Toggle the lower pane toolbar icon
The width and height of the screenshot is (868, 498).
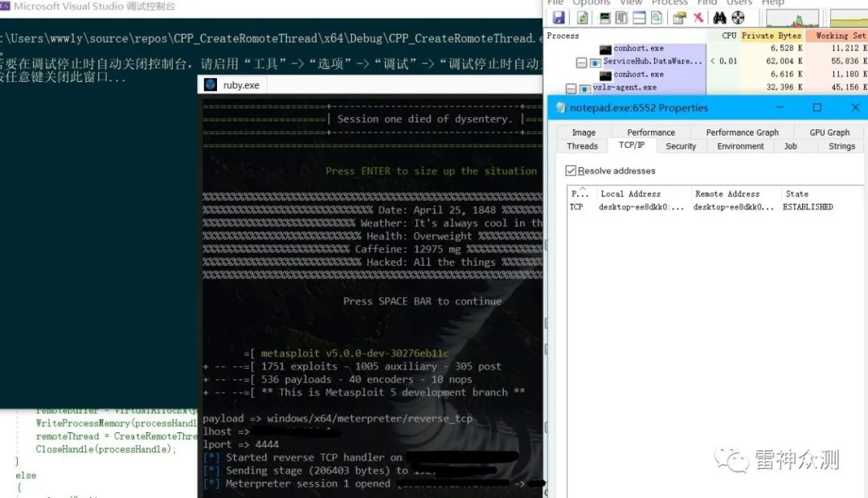pyautogui.click(x=639, y=18)
